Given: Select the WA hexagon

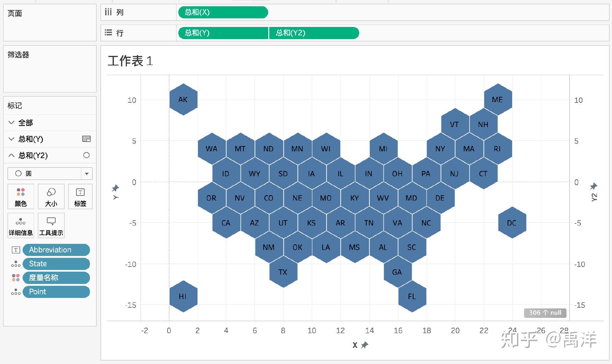Looking at the screenshot, I should pyautogui.click(x=212, y=149).
